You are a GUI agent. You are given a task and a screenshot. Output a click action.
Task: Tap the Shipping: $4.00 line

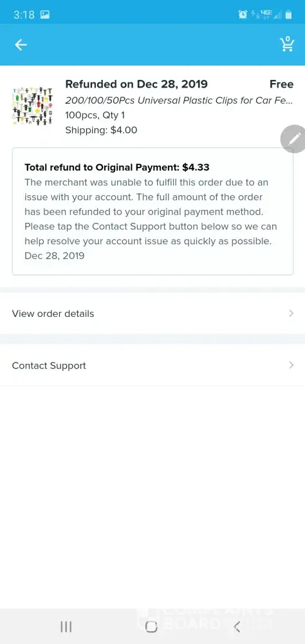coord(101,130)
